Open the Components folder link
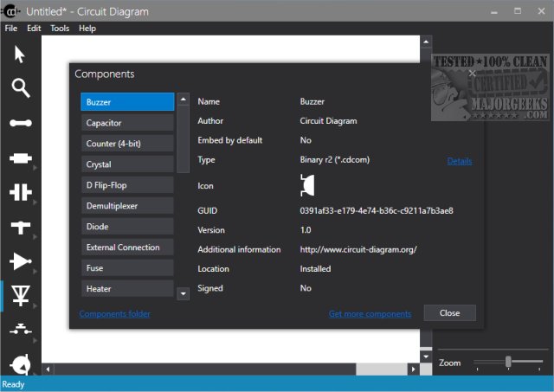This screenshot has width=554, height=392. point(114,313)
